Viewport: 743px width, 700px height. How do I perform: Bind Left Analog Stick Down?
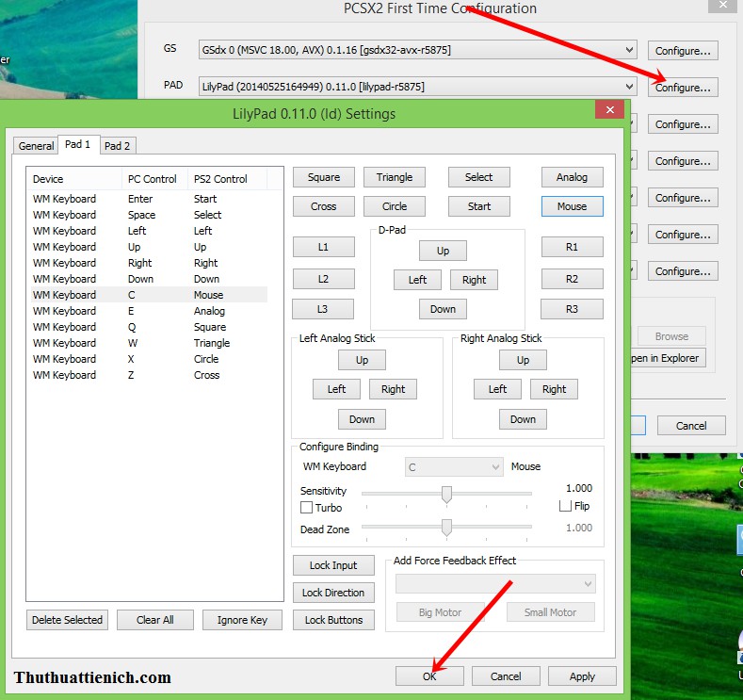click(362, 419)
